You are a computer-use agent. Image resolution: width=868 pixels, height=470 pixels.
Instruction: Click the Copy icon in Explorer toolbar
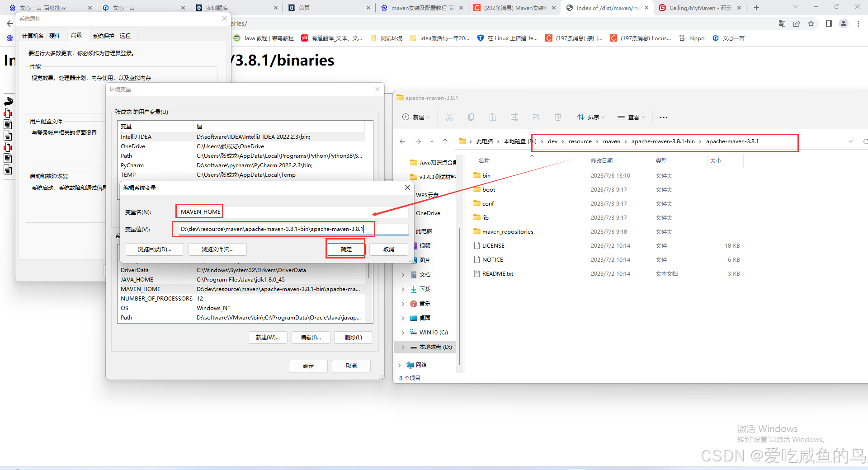471,117
